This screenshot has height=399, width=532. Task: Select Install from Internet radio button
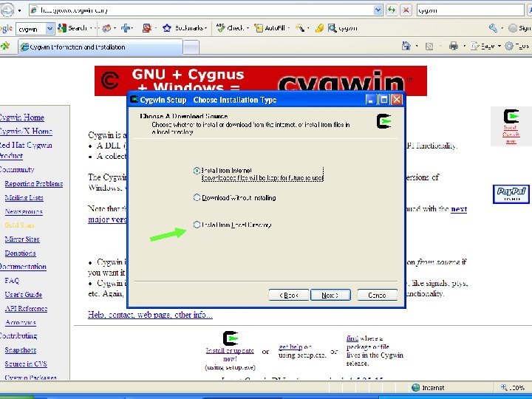(x=197, y=171)
